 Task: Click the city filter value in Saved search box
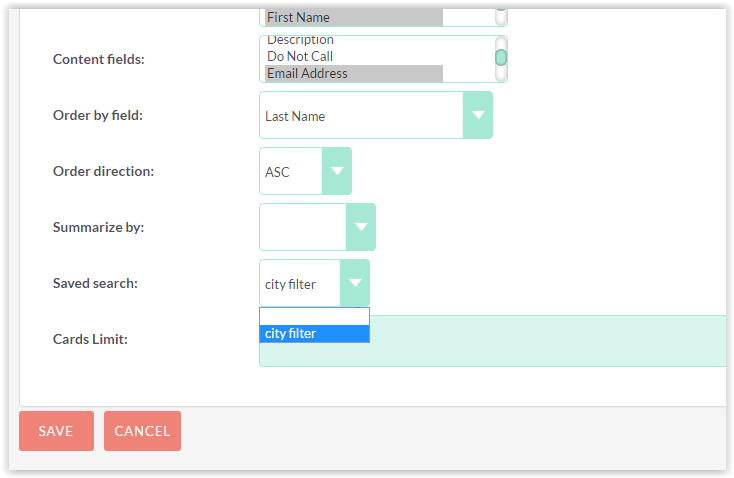click(x=290, y=284)
